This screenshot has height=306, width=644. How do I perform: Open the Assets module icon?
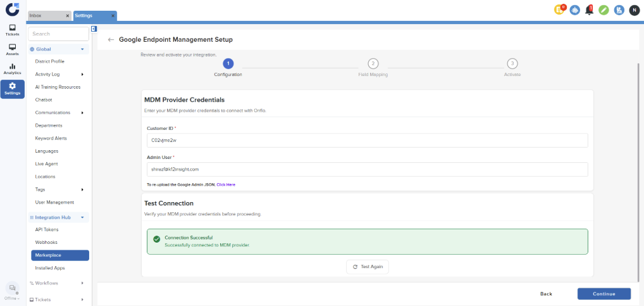pos(12,49)
